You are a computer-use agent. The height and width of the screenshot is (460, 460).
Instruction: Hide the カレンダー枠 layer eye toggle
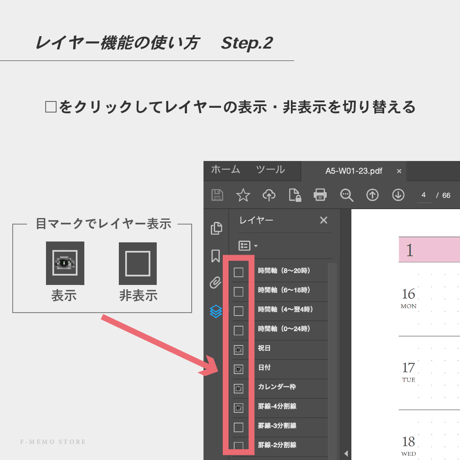pos(238,388)
